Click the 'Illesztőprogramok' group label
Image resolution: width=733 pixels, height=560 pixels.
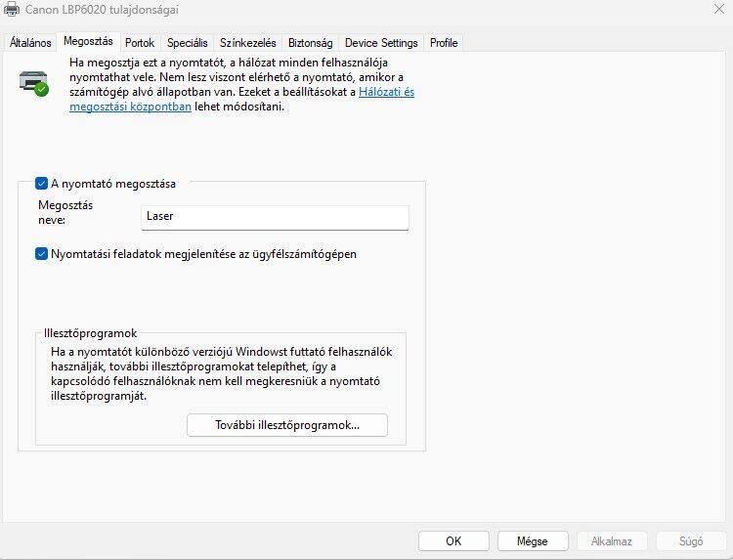[90, 333]
